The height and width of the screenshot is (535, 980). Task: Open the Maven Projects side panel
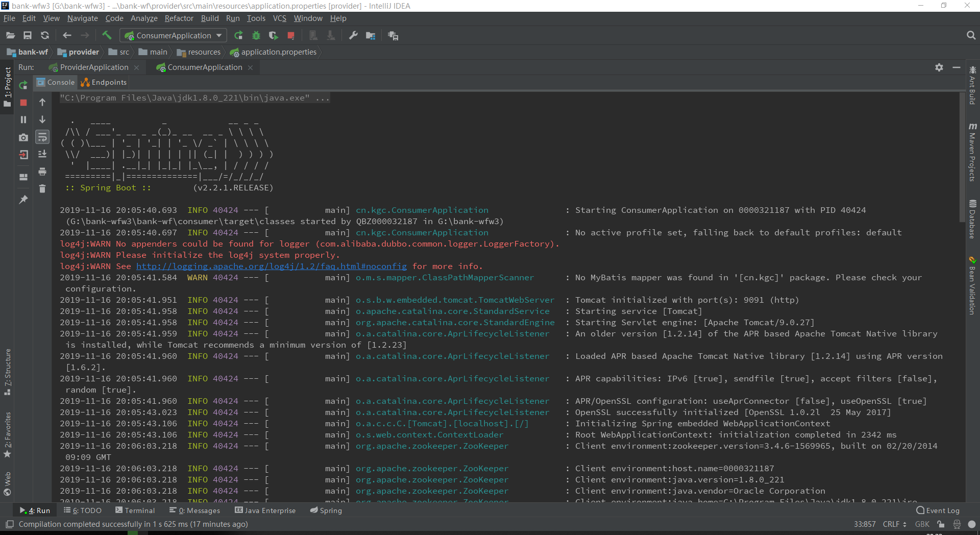(x=972, y=152)
